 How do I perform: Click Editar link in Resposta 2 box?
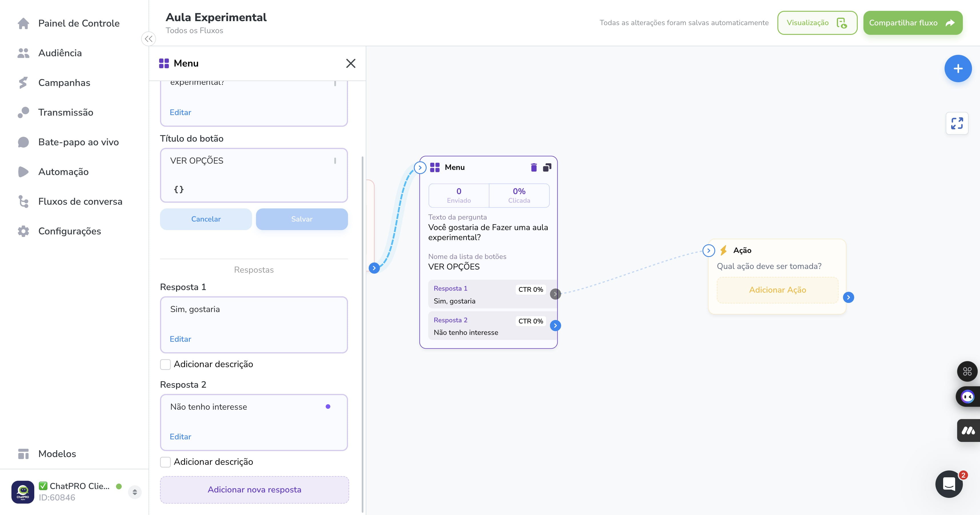[x=180, y=437]
